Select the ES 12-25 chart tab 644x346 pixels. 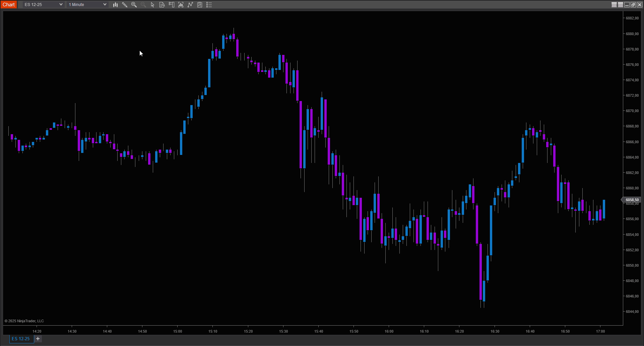[x=21, y=339]
